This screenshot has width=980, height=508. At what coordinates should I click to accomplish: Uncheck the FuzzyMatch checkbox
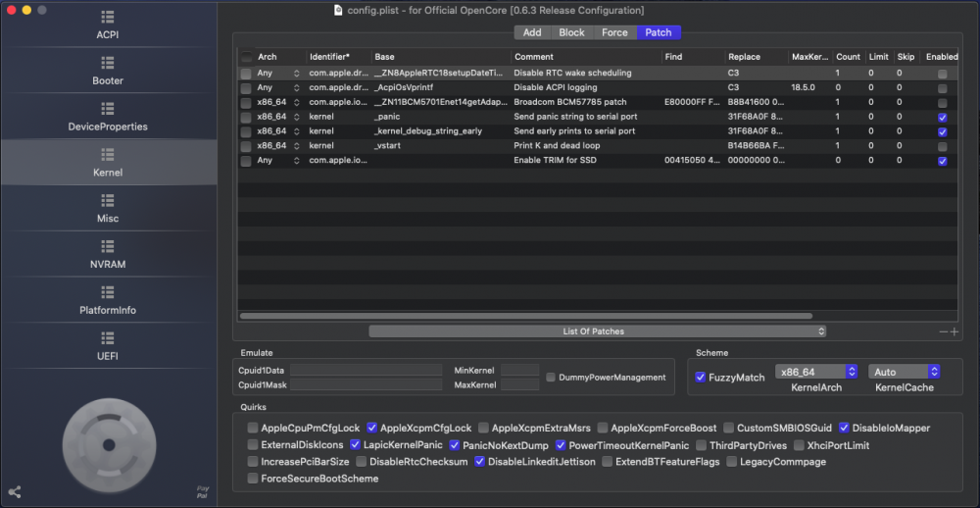coord(701,378)
